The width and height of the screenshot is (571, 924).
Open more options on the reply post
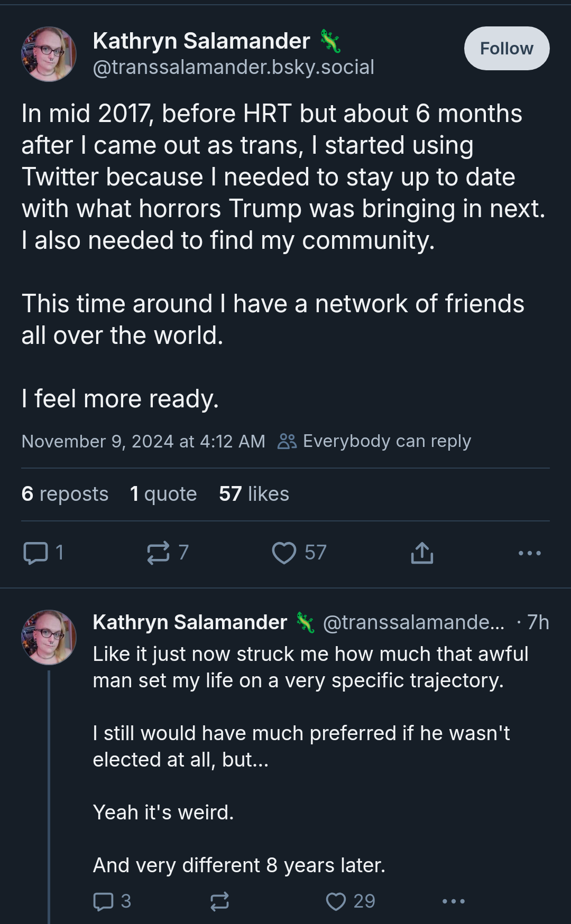(454, 901)
